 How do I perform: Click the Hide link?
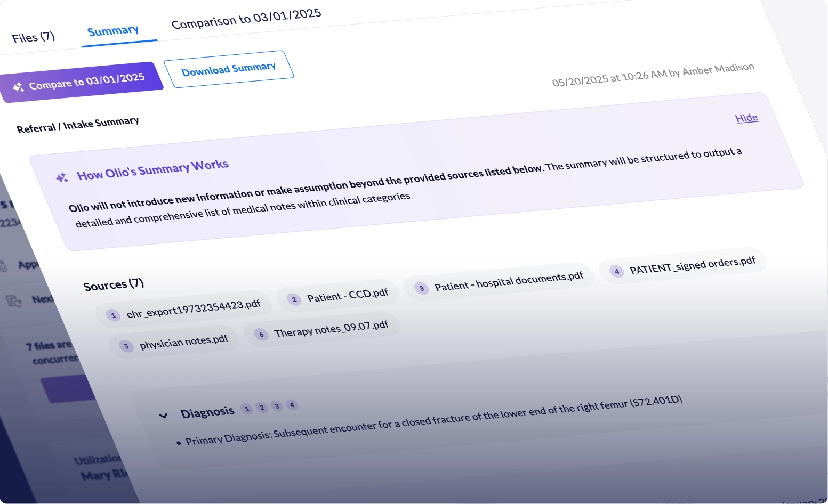pos(746,118)
